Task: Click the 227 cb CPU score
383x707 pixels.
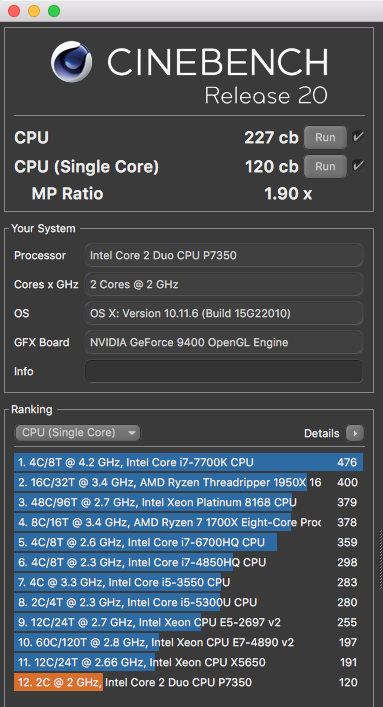Action: (271, 138)
